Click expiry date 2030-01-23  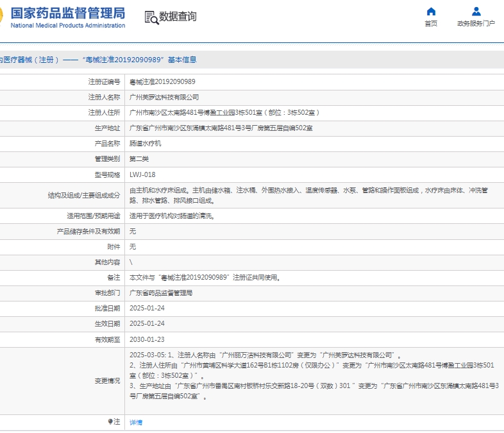click(147, 340)
